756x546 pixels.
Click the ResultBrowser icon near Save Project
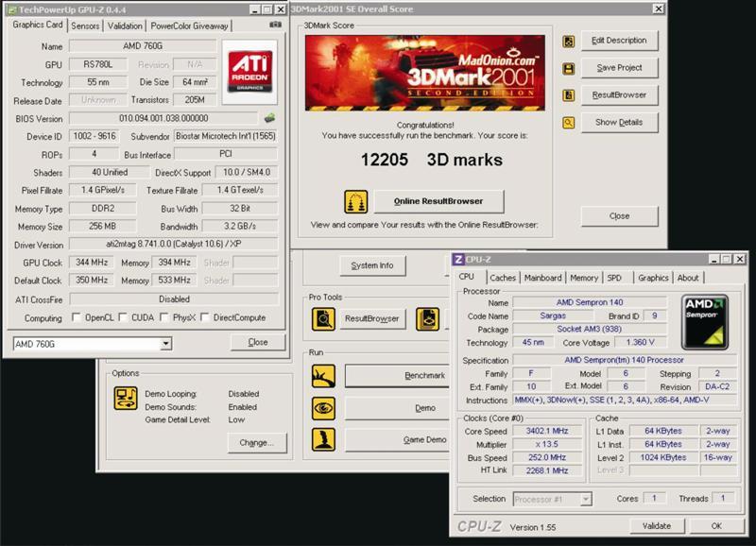coord(569,94)
